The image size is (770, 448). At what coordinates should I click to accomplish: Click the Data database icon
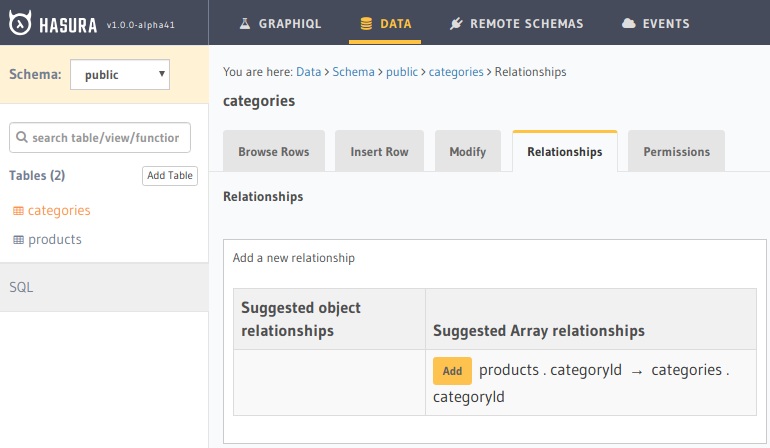366,23
